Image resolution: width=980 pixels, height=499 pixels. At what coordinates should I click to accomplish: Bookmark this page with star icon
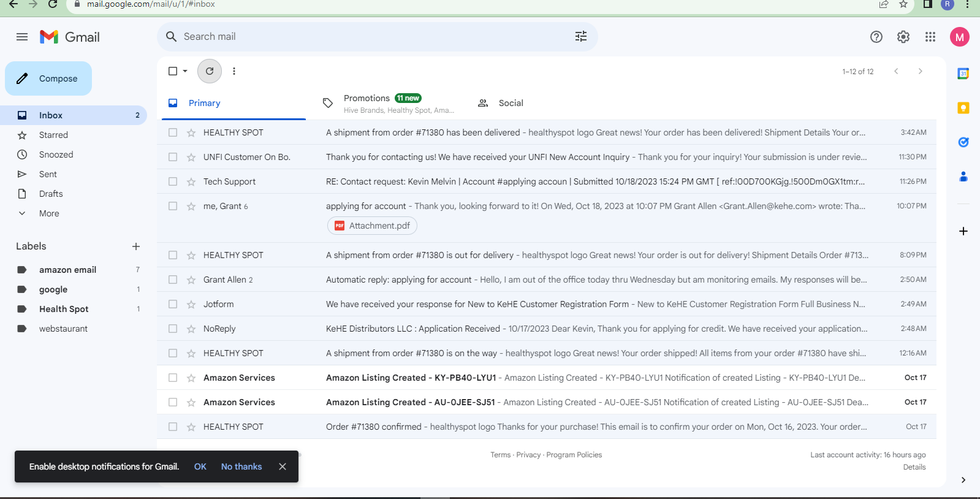click(x=903, y=4)
